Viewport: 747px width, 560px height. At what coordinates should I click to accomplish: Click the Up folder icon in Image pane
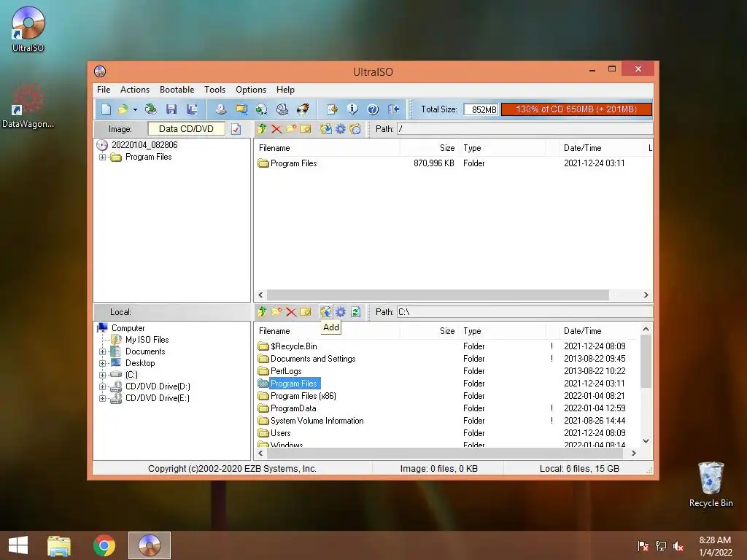[262, 129]
